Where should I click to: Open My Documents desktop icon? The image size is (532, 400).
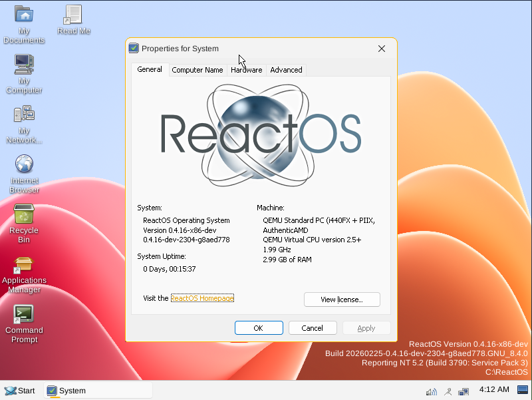point(24,24)
